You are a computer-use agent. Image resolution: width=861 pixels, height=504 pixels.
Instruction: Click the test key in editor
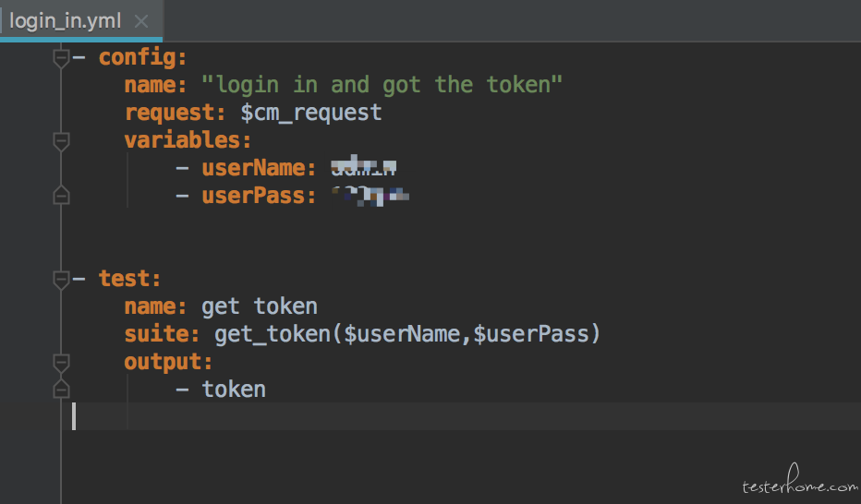click(129, 279)
